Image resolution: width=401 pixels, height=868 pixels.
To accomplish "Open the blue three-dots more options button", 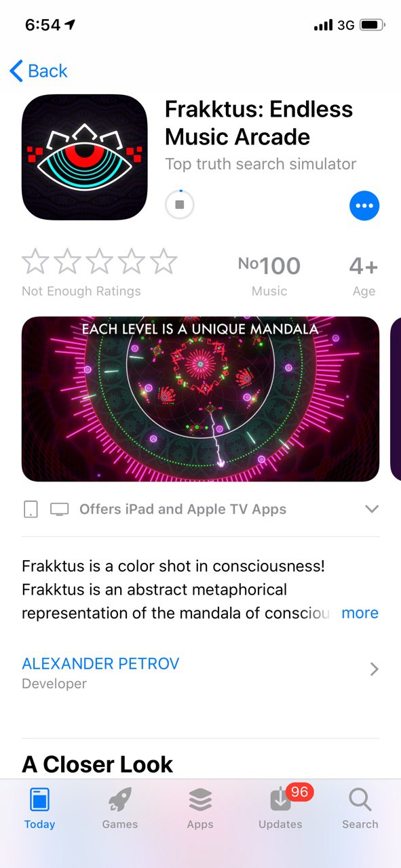I will click(x=364, y=205).
